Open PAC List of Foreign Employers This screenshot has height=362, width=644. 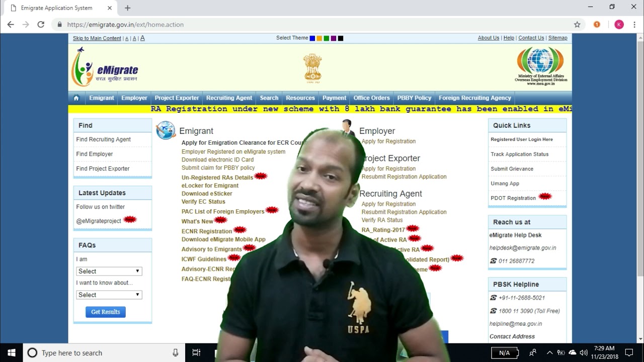click(x=223, y=212)
